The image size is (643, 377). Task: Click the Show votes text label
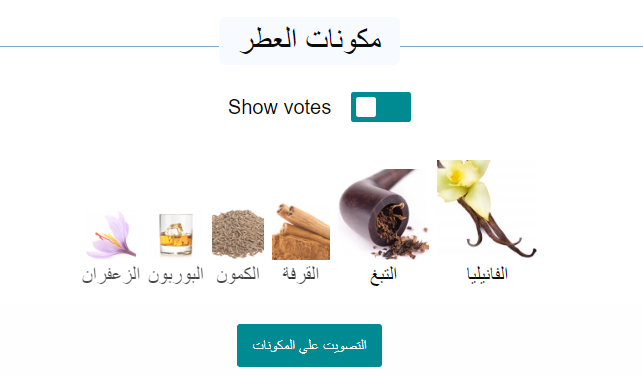tap(279, 107)
